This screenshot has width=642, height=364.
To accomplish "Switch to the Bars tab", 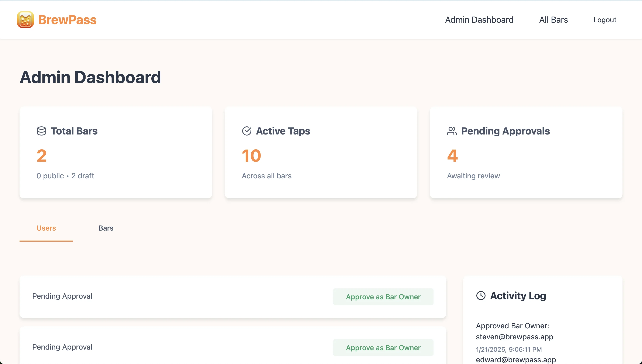I will click(106, 228).
